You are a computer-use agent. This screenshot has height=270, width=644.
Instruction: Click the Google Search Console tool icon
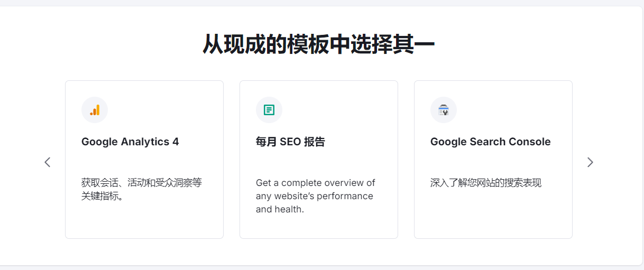click(444, 110)
